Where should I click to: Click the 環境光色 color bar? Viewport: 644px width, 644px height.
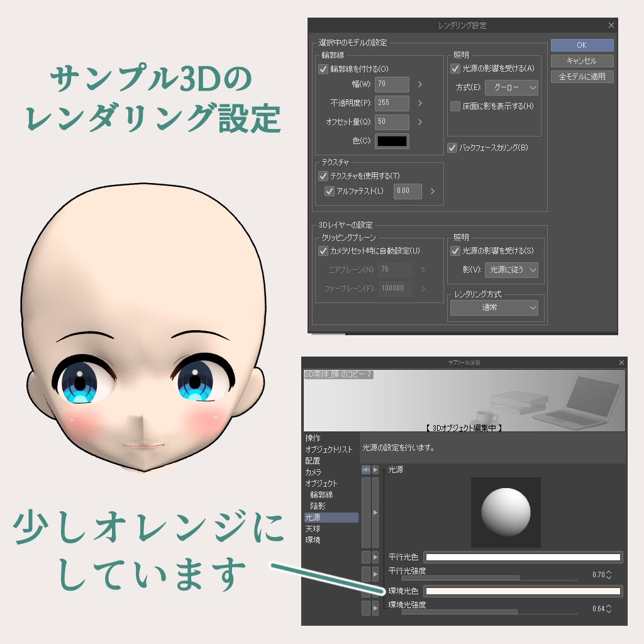pos(523,591)
